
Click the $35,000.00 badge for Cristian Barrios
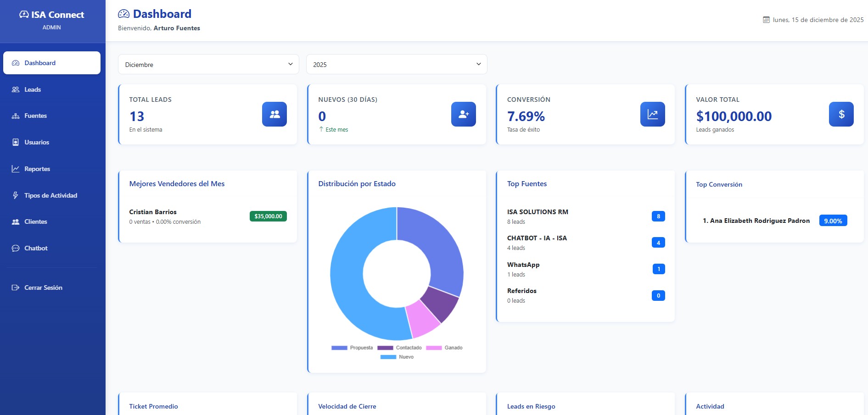[268, 216]
